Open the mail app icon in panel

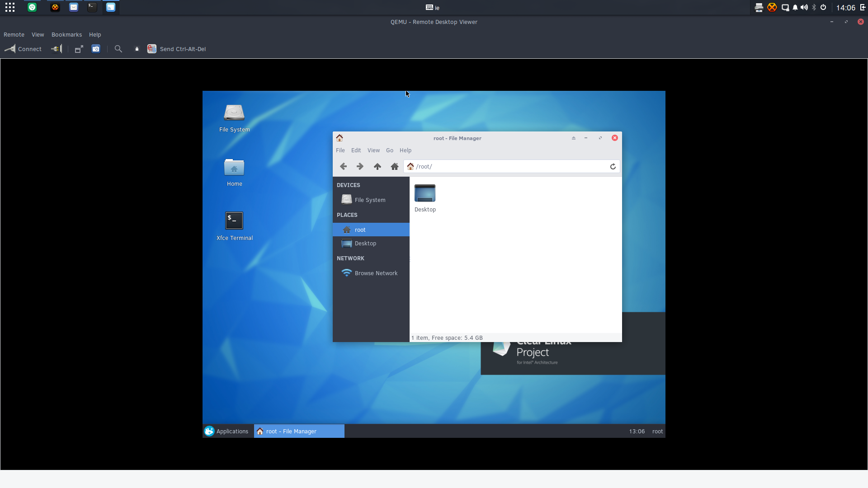[x=74, y=7]
